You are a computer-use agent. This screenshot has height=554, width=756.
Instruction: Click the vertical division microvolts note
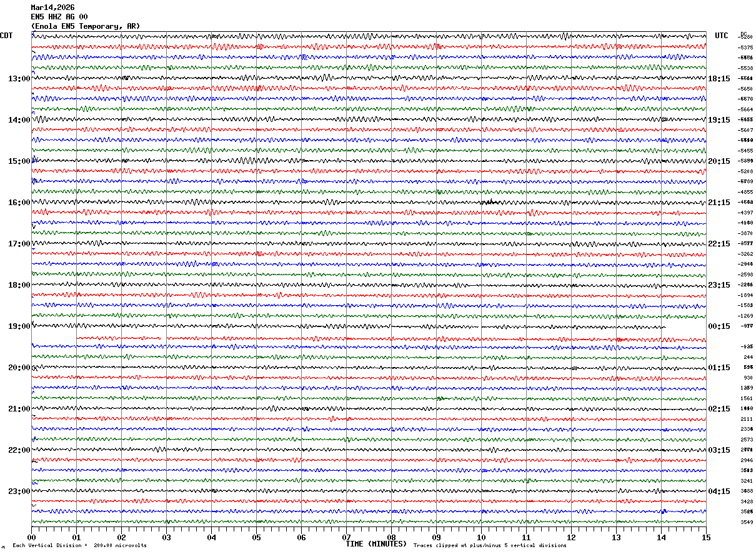click(x=79, y=545)
